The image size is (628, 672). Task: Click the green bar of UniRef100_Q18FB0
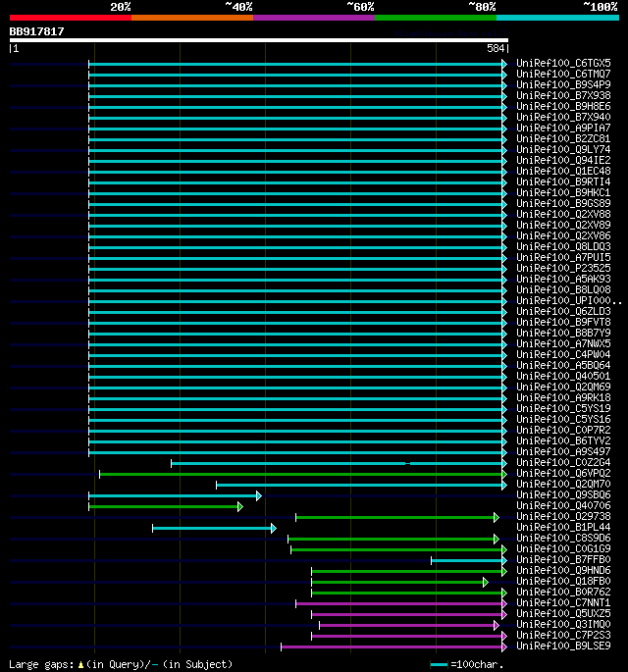[399, 582]
